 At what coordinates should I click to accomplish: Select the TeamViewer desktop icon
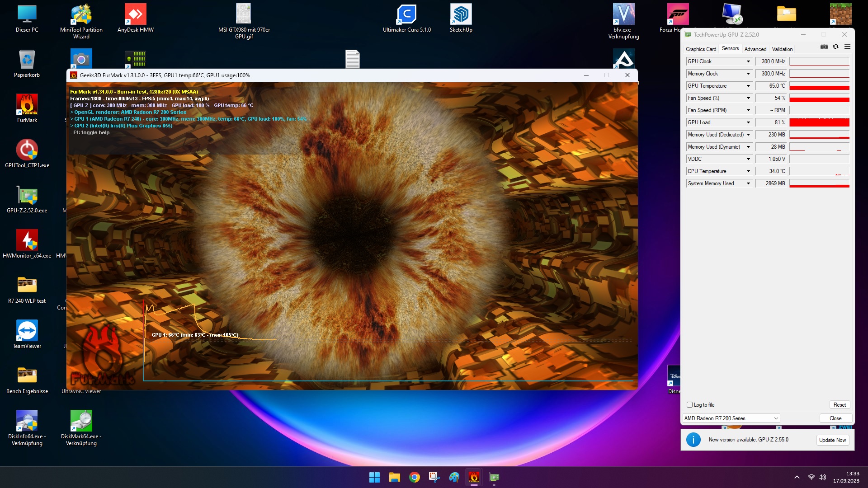point(27,334)
